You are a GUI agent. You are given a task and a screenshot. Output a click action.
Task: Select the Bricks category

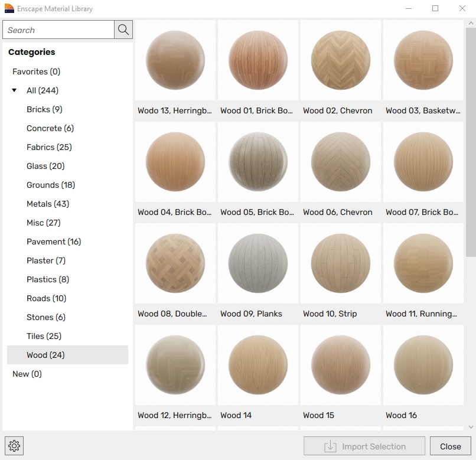[44, 109]
